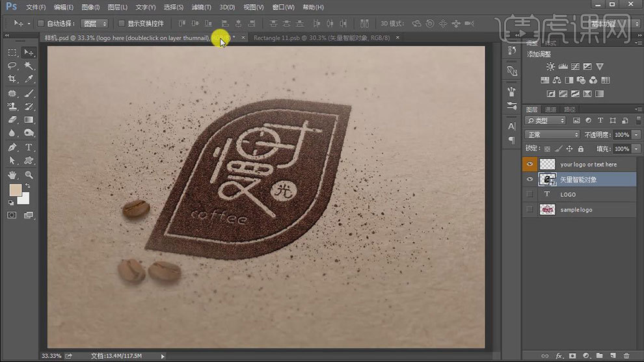644x362 pixels.
Task: Select the Path Selection tool
Action: (x=12, y=161)
